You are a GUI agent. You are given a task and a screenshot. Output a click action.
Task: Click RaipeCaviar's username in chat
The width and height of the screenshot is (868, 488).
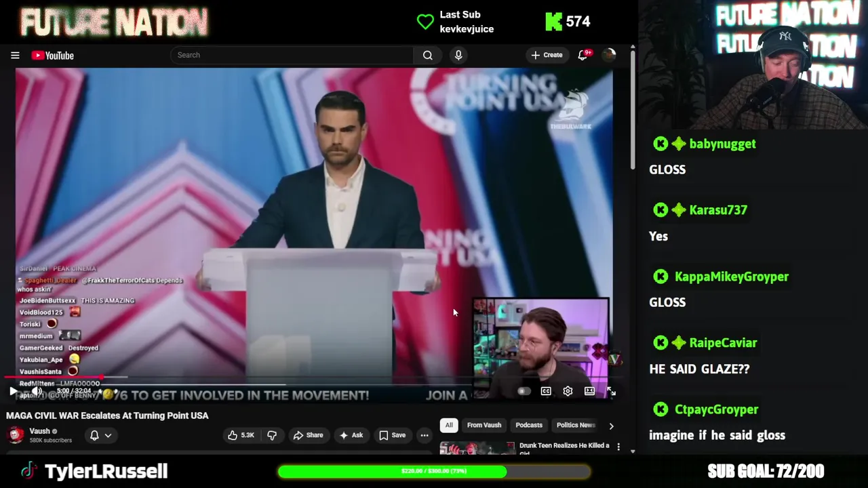tap(723, 343)
